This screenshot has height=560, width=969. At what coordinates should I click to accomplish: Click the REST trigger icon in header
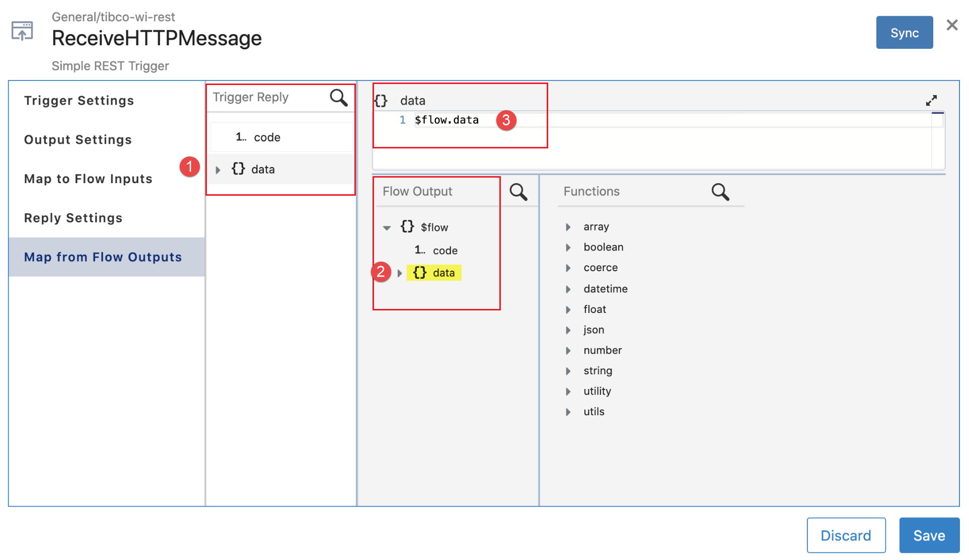(x=22, y=31)
